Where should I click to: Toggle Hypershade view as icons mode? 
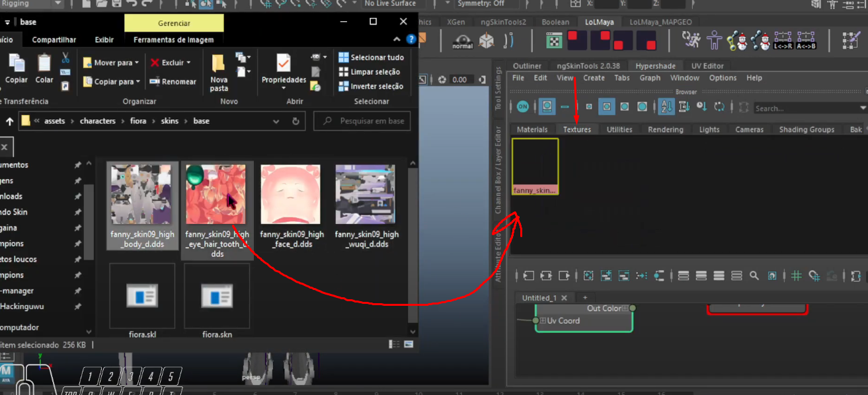(x=547, y=106)
